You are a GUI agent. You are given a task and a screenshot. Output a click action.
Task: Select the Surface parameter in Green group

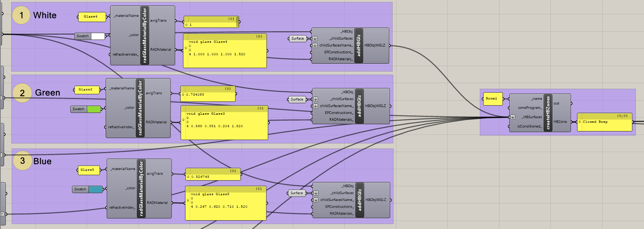[297, 99]
